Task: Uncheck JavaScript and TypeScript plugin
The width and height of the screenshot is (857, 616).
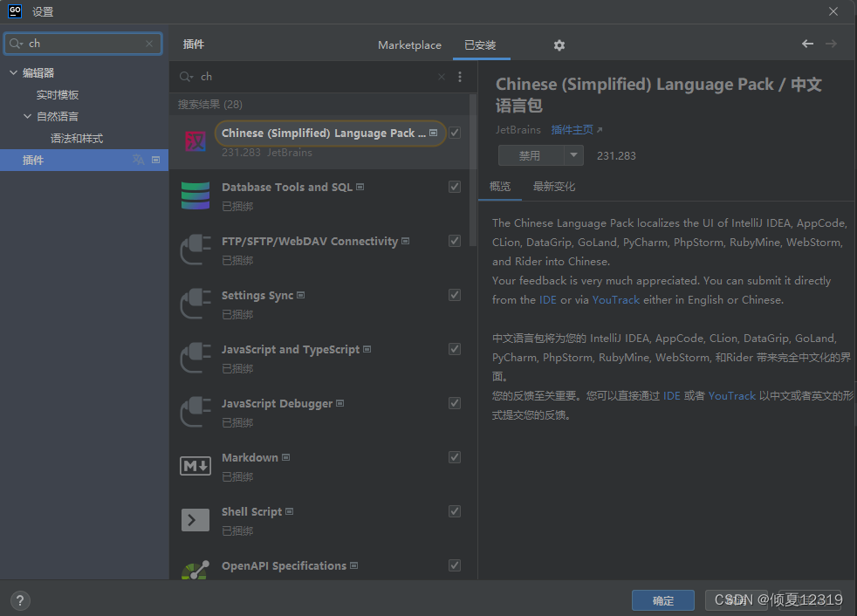Action: click(x=455, y=349)
